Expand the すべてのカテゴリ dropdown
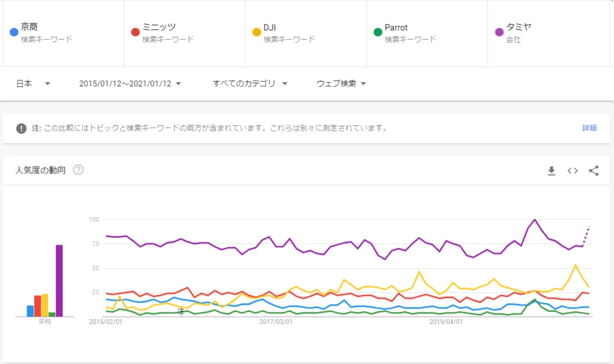Image resolution: width=614 pixels, height=364 pixels. [250, 83]
